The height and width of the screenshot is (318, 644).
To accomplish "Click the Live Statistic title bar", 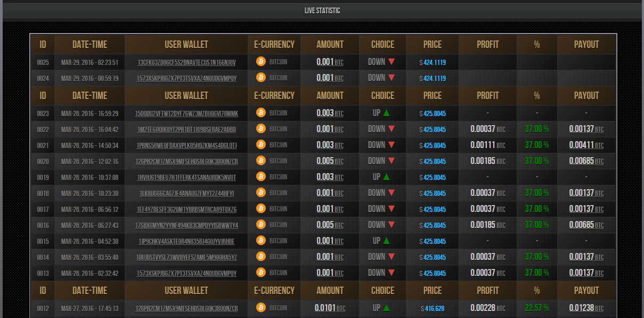I will coord(322,11).
